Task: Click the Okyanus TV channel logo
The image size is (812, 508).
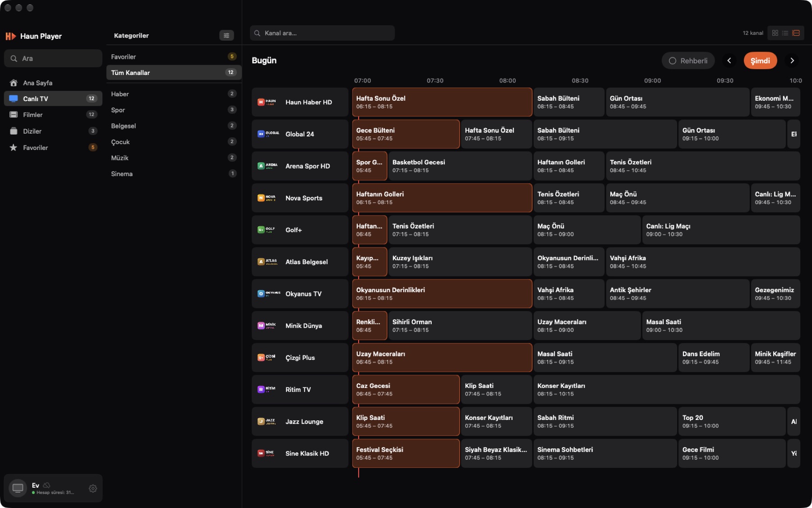Action: [268, 294]
